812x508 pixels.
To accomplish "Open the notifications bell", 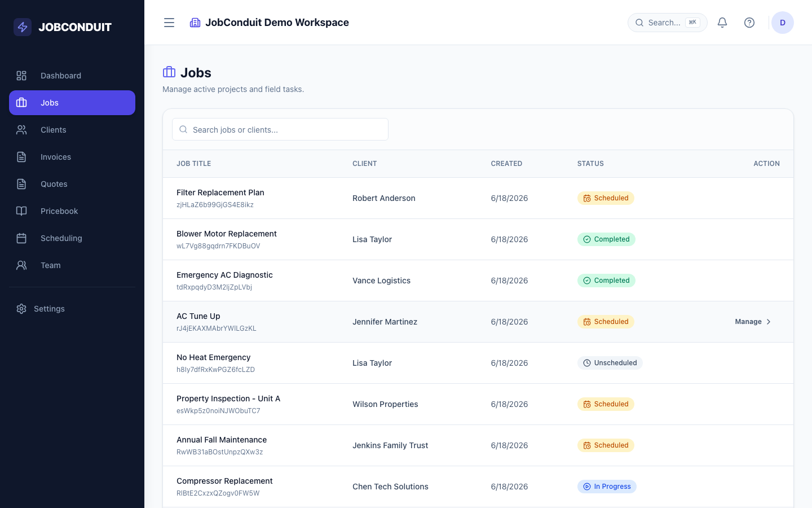I will [722, 23].
